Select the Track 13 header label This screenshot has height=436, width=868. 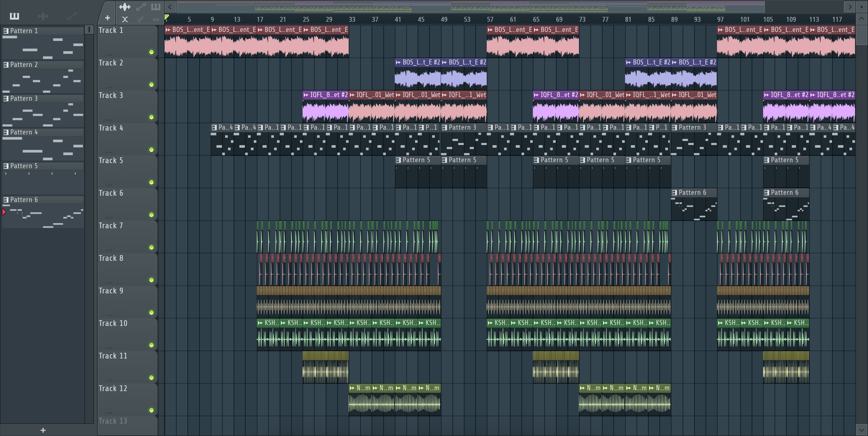coord(113,421)
